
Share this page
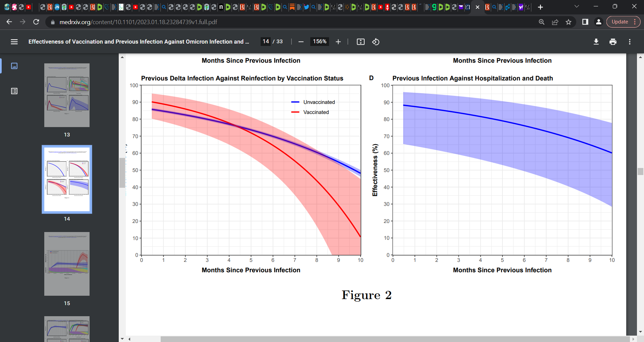click(x=555, y=22)
